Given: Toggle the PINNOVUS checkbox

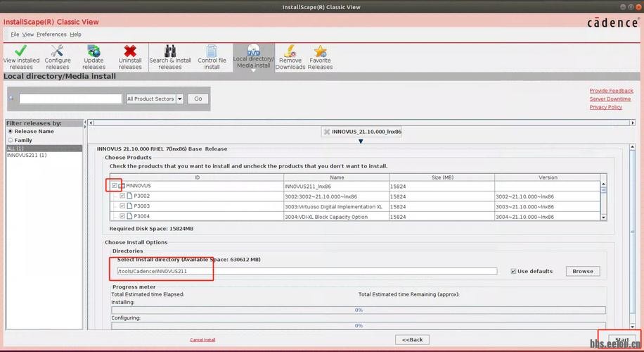Looking at the screenshot, I should [x=114, y=186].
